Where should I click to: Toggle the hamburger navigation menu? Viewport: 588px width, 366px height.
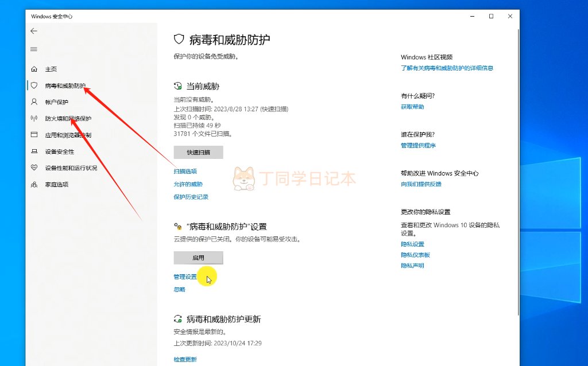coord(34,49)
